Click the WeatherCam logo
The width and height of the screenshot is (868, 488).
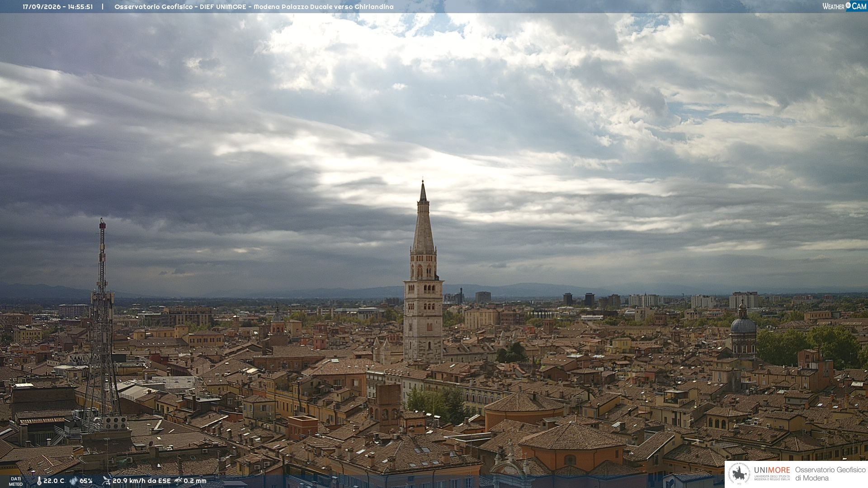(x=844, y=6)
